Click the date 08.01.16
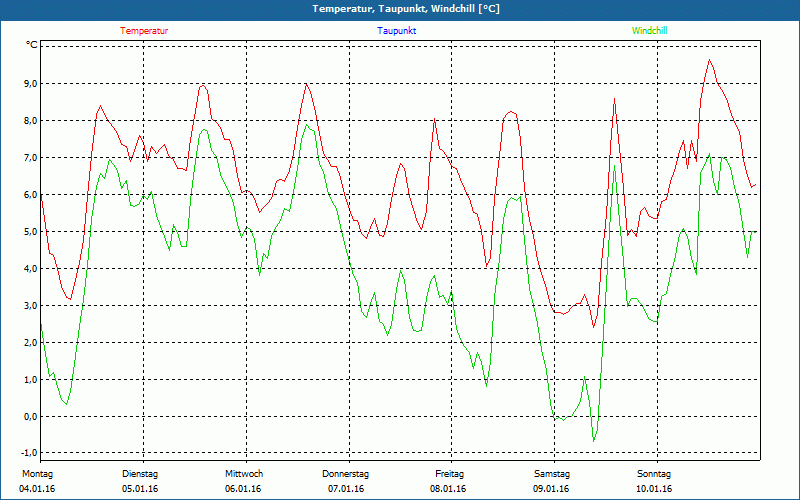The image size is (800, 500). [448, 489]
